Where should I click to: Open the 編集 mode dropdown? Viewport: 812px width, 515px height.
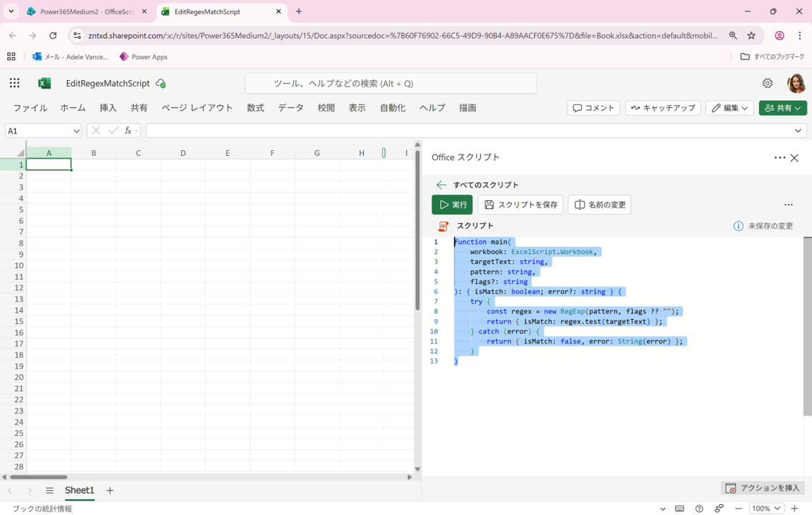coord(729,108)
